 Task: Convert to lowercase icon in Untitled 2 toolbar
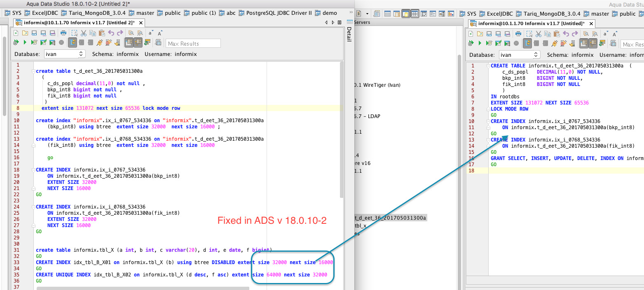pos(151,33)
